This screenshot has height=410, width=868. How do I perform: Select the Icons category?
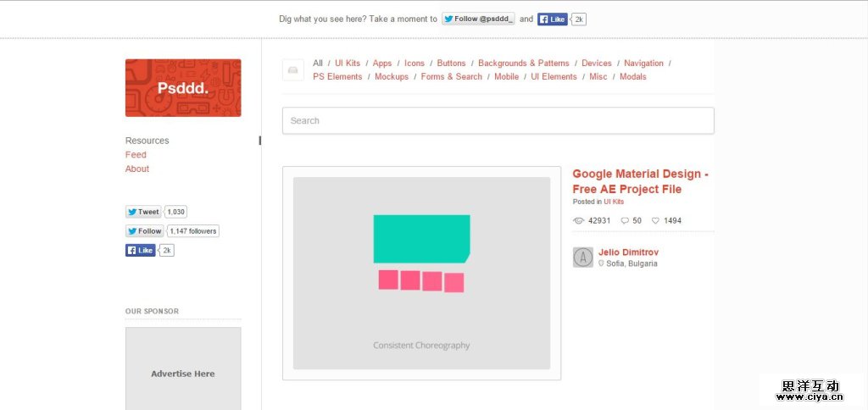(415, 63)
